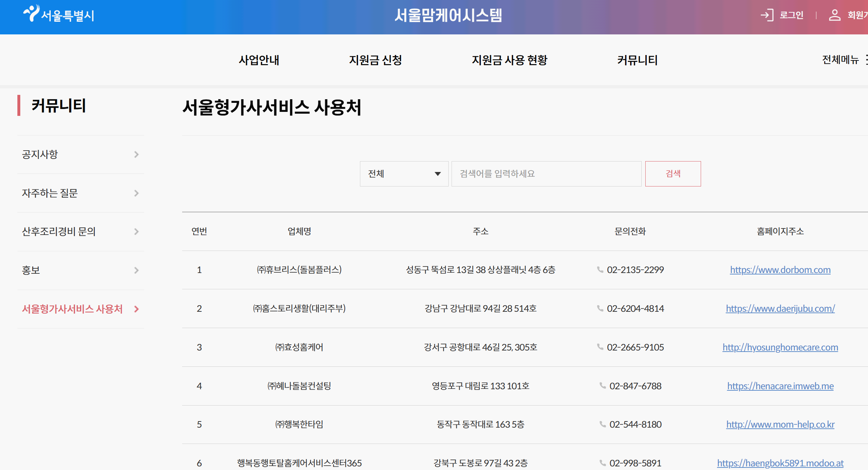Click phone icon beside 02-544-8180
The width and height of the screenshot is (868, 470).
tap(603, 424)
